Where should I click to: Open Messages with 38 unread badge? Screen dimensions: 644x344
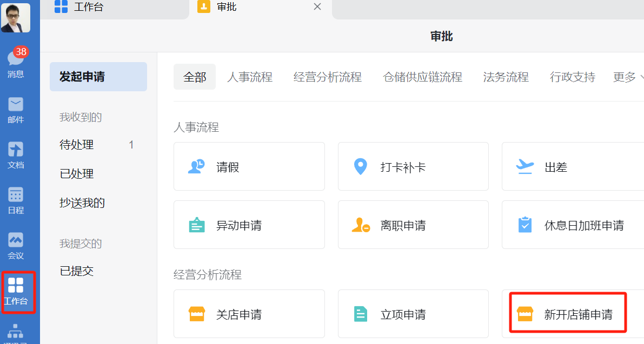16,63
